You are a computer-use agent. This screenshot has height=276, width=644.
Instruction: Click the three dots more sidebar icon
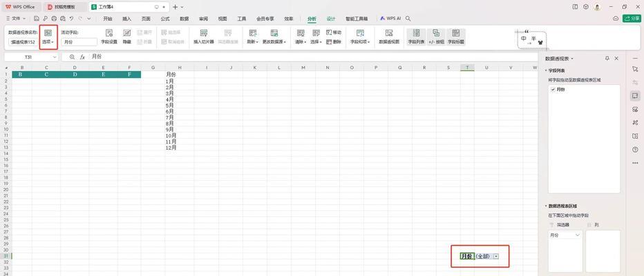(x=635, y=163)
